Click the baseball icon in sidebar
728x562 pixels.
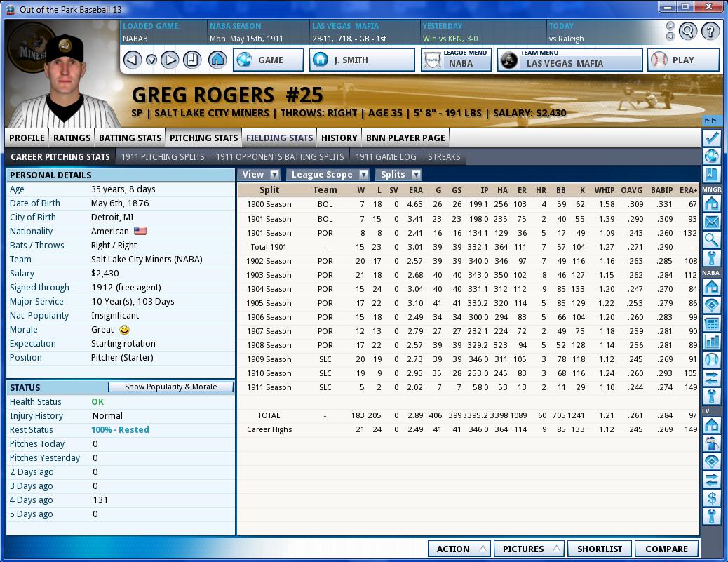coord(711,359)
